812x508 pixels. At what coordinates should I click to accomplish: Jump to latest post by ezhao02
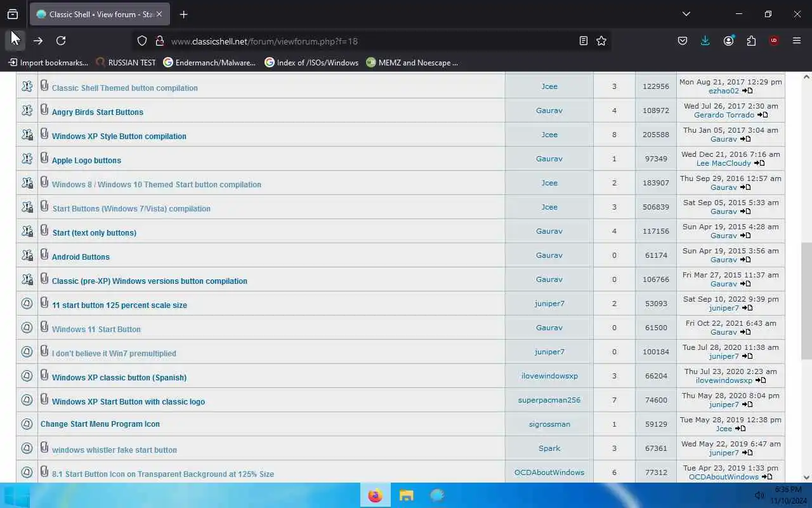[x=747, y=91]
